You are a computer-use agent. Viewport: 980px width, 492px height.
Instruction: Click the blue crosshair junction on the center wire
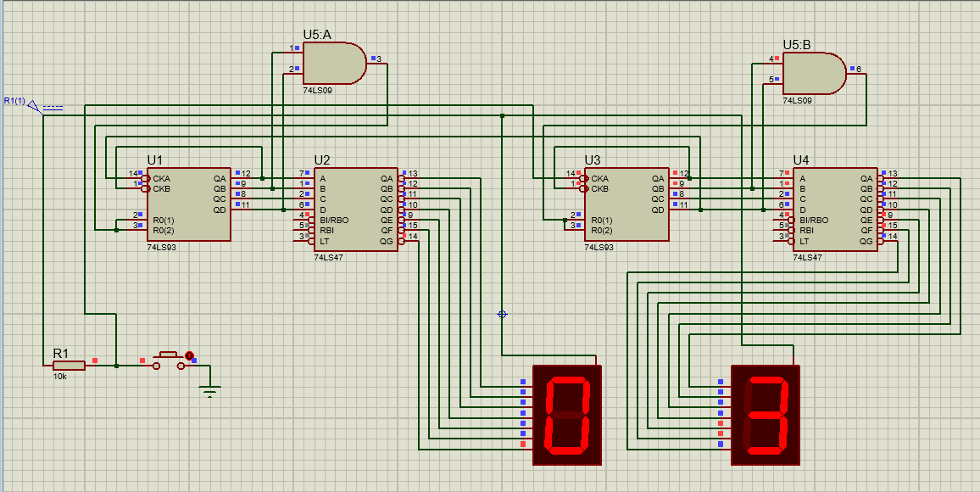(x=502, y=314)
